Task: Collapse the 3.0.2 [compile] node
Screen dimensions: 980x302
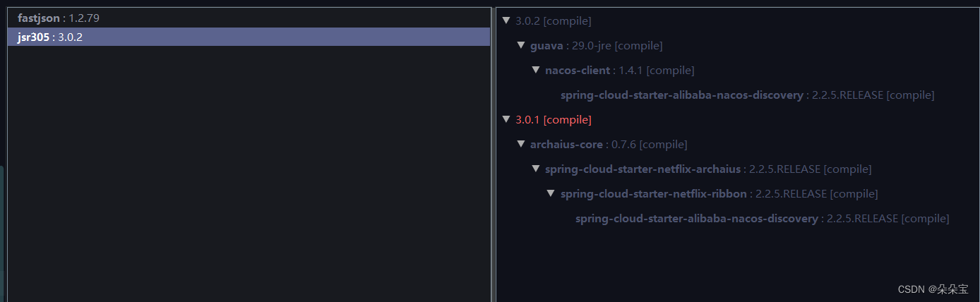Action: (506, 20)
